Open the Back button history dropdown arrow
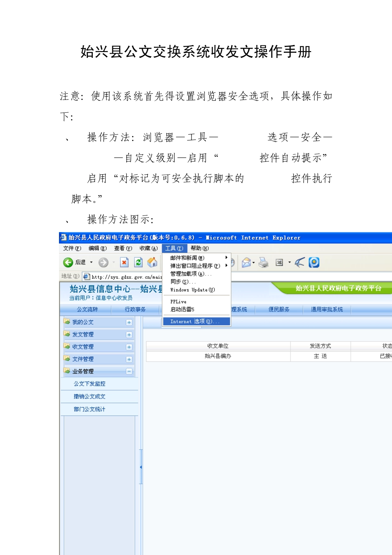Image resolution: width=392 pixels, height=555 pixels. pyautogui.click(x=91, y=262)
